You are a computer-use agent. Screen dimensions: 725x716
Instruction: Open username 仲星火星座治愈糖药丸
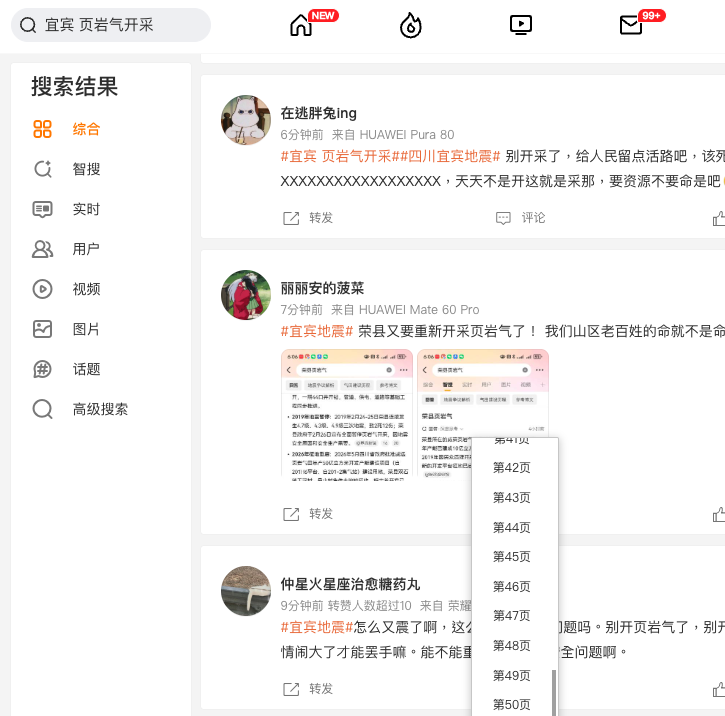pyautogui.click(x=350, y=584)
